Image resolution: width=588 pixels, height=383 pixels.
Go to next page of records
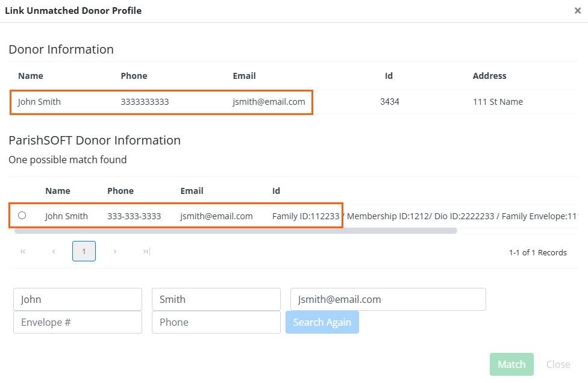coord(115,252)
